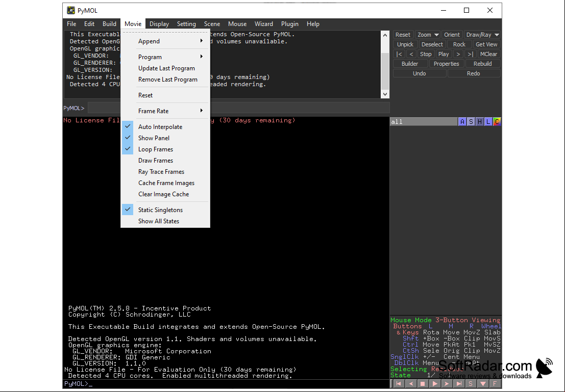Click the Rebuild button
Screen dimensions: 565x392
[482, 64]
